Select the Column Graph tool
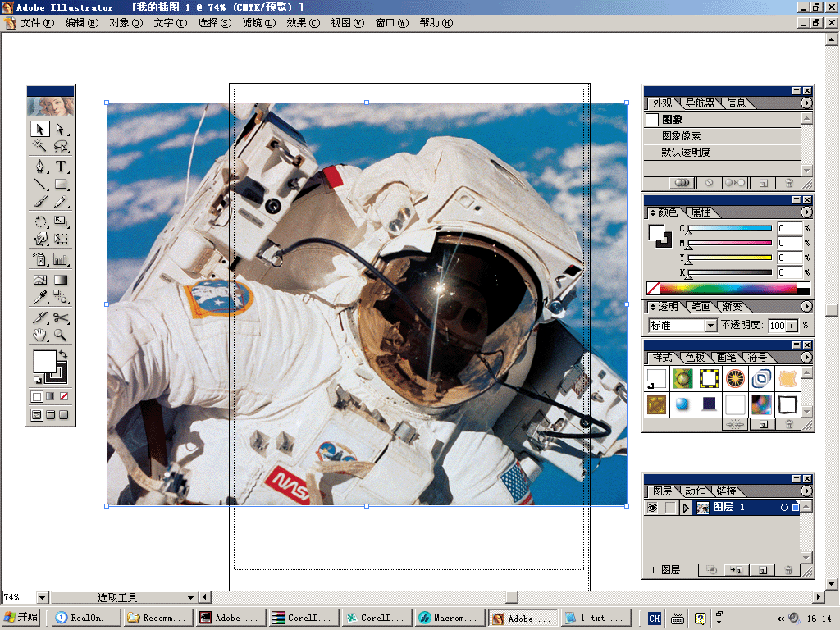Image resolution: width=840 pixels, height=630 pixels. click(x=61, y=260)
